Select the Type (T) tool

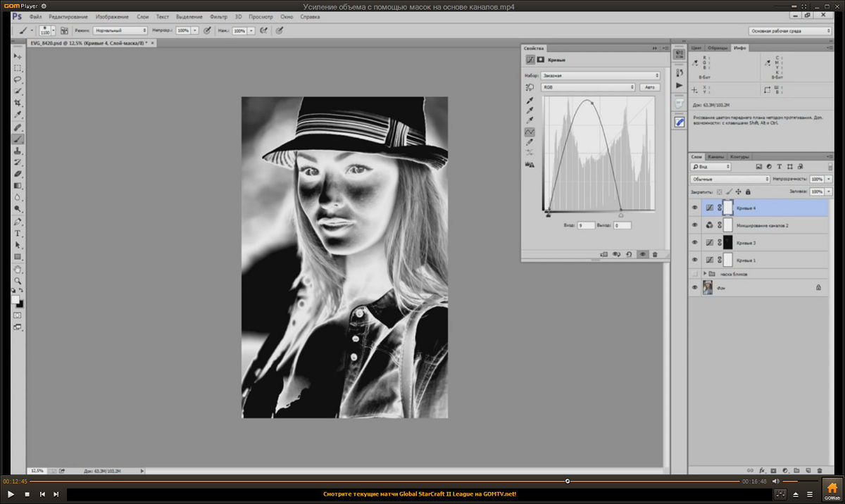click(x=18, y=234)
